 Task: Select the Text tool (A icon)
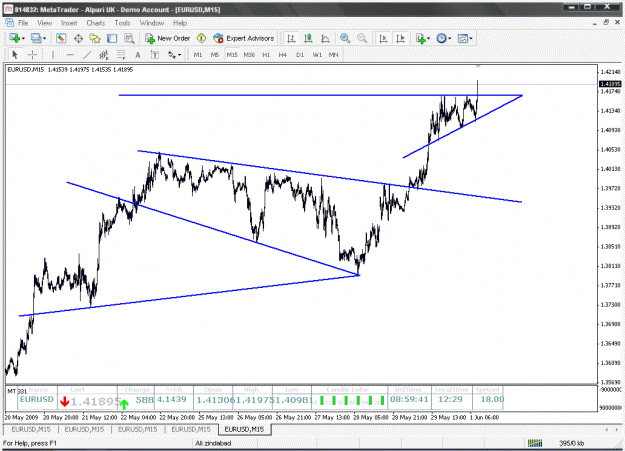[138, 55]
